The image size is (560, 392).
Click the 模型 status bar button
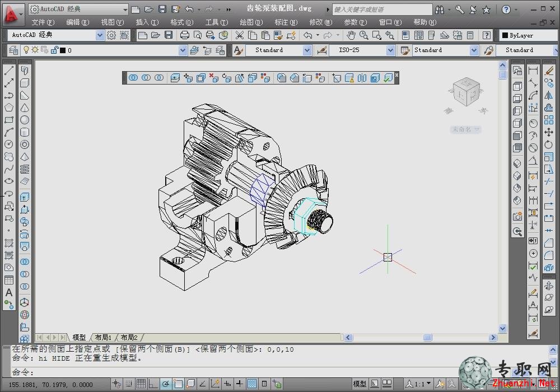360,384
